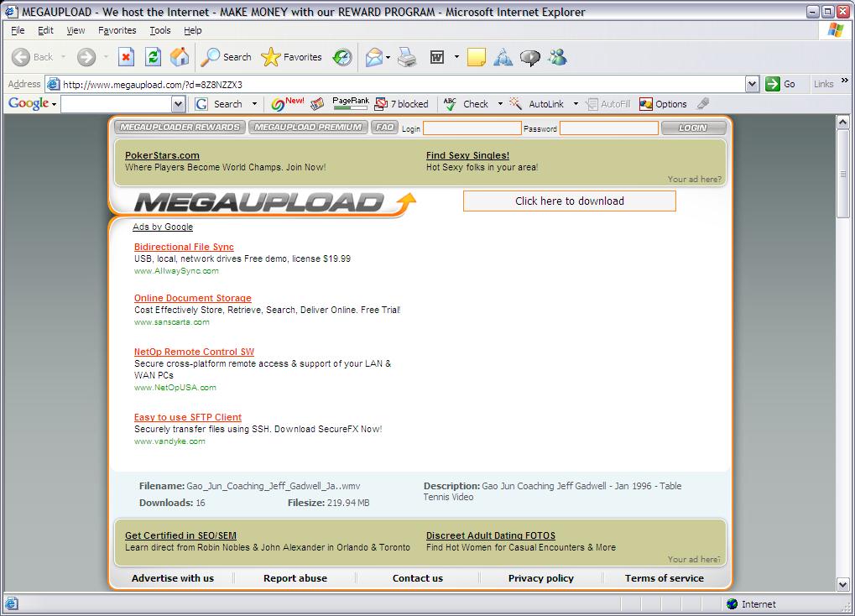Image resolution: width=855 pixels, height=616 pixels.
Task: View the PageRank indicator
Action: [351, 103]
